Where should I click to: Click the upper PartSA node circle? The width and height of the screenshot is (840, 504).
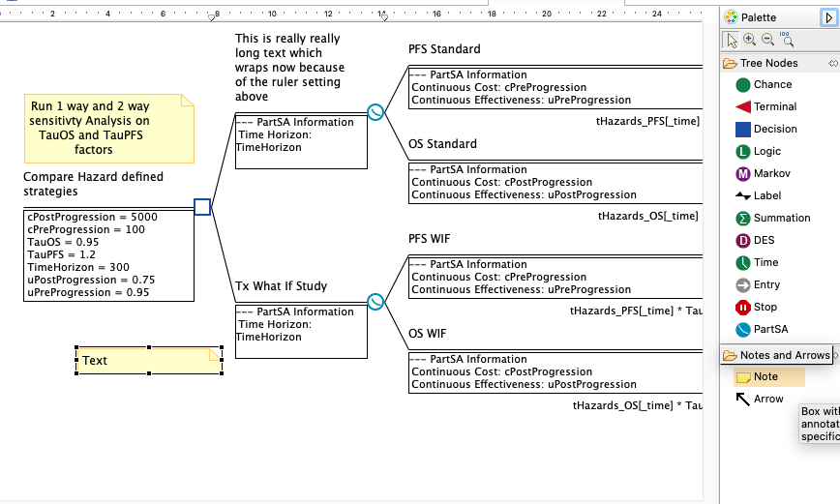coord(375,113)
